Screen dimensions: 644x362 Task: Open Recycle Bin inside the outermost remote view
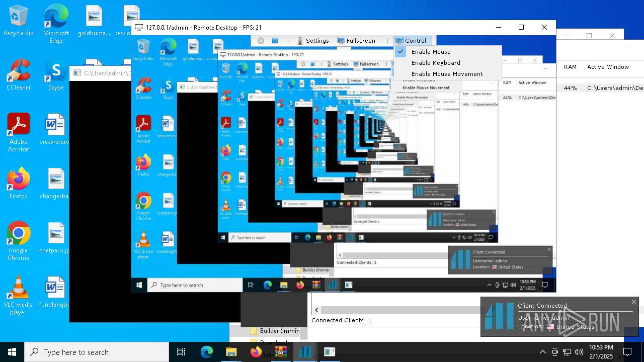click(143, 51)
